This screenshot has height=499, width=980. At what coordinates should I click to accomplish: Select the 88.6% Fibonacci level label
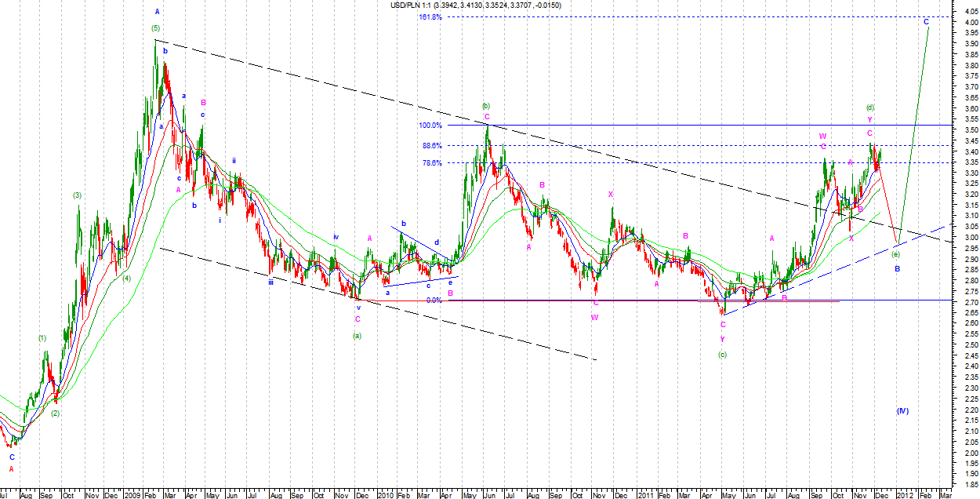pos(430,146)
